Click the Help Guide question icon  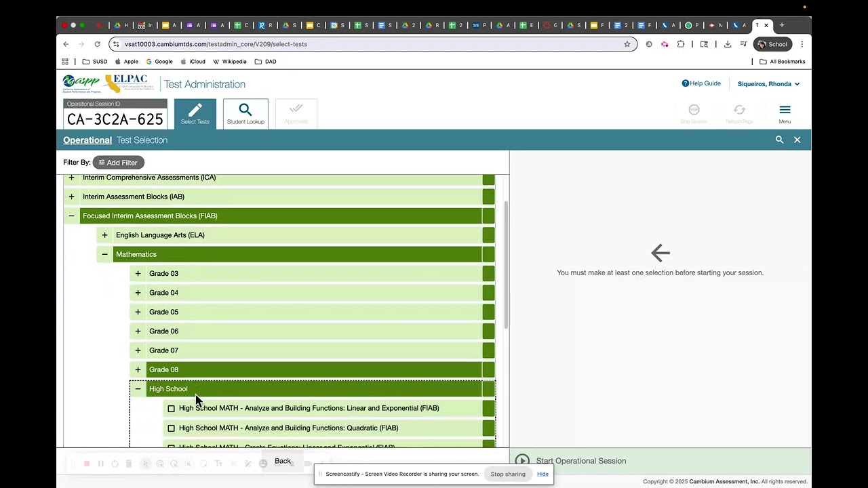coord(686,83)
